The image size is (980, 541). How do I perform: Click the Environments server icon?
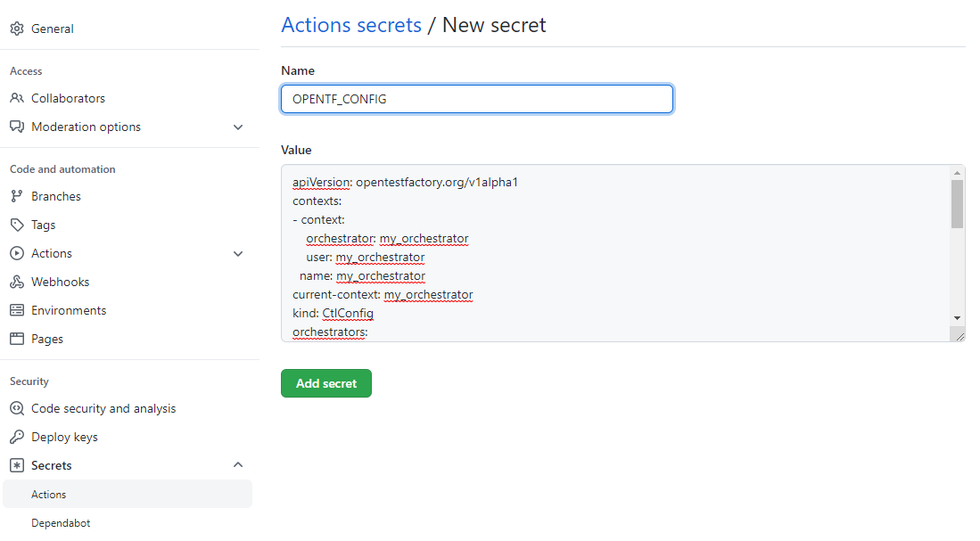(x=17, y=310)
